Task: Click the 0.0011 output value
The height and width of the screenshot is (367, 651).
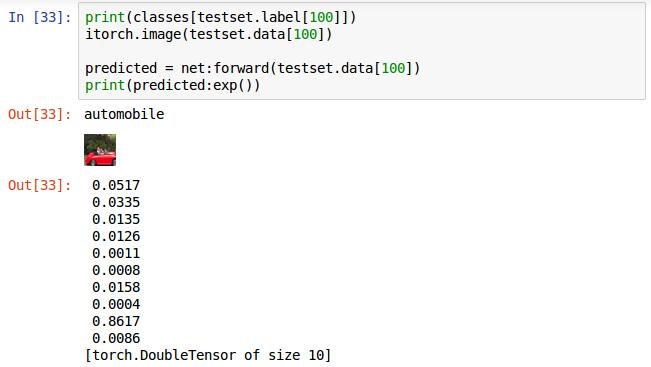Action: (x=116, y=253)
